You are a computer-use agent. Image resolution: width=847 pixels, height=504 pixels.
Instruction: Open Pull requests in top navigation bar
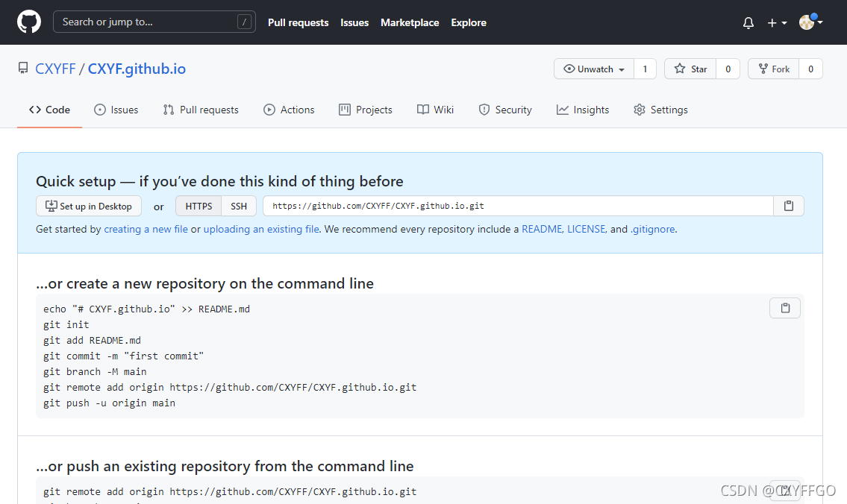point(299,22)
